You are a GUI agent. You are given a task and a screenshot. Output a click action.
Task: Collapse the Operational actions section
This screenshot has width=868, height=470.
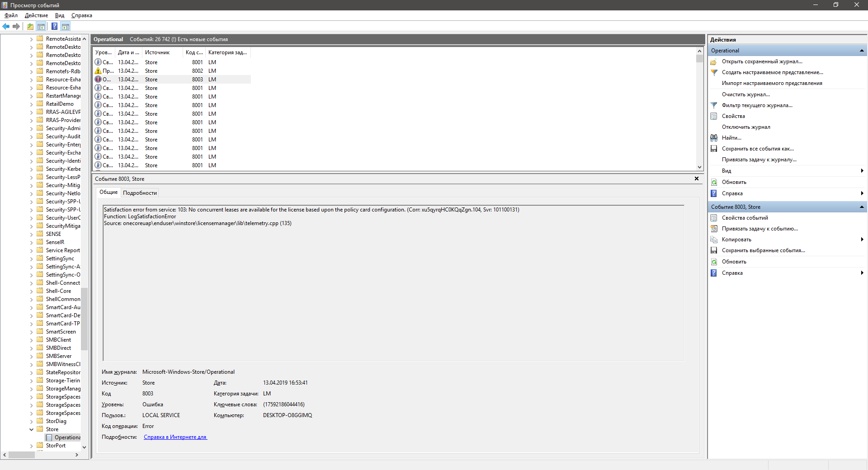pyautogui.click(x=862, y=51)
